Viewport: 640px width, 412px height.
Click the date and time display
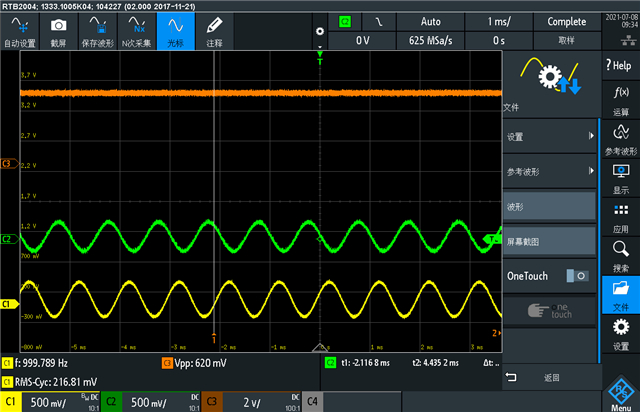[622, 21]
